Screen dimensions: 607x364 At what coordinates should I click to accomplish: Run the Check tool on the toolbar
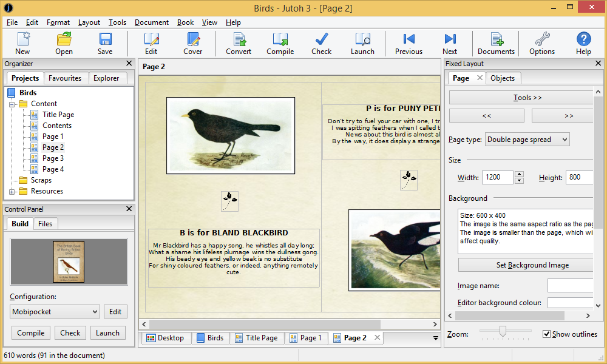(x=321, y=42)
